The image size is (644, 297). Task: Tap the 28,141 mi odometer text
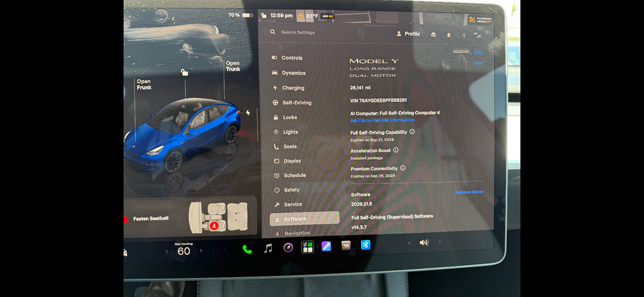360,87
